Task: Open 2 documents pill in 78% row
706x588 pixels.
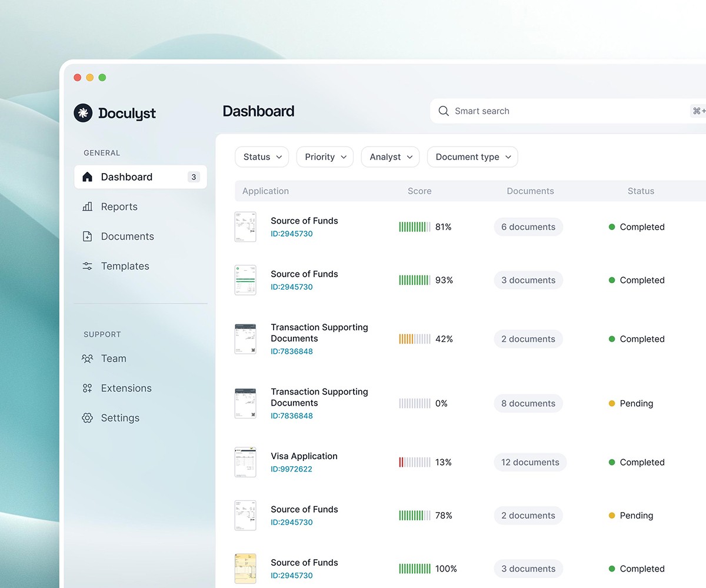Action: (x=528, y=516)
